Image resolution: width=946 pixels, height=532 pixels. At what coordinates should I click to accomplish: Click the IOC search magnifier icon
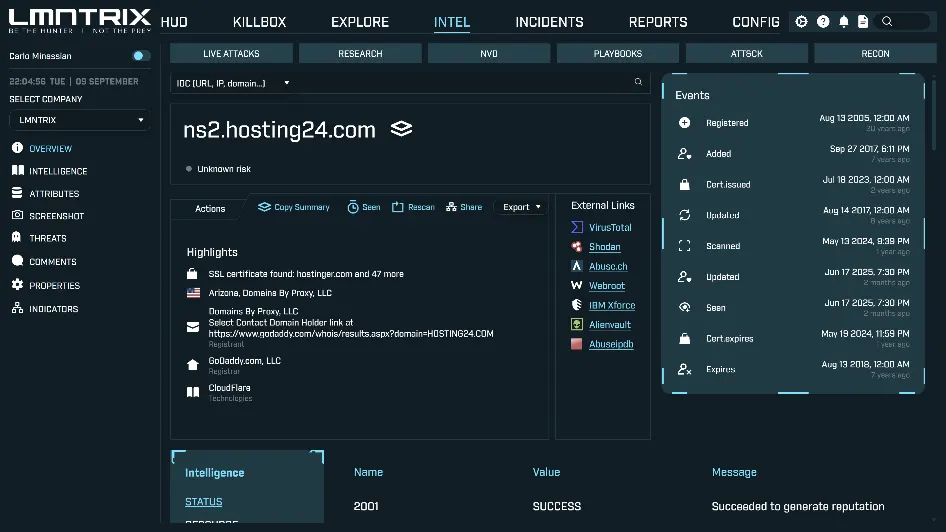(638, 82)
